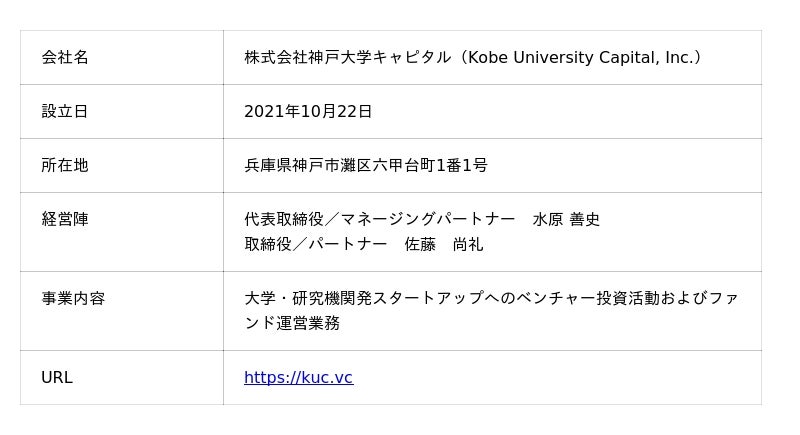Select the 事業内容 row label

click(x=73, y=298)
